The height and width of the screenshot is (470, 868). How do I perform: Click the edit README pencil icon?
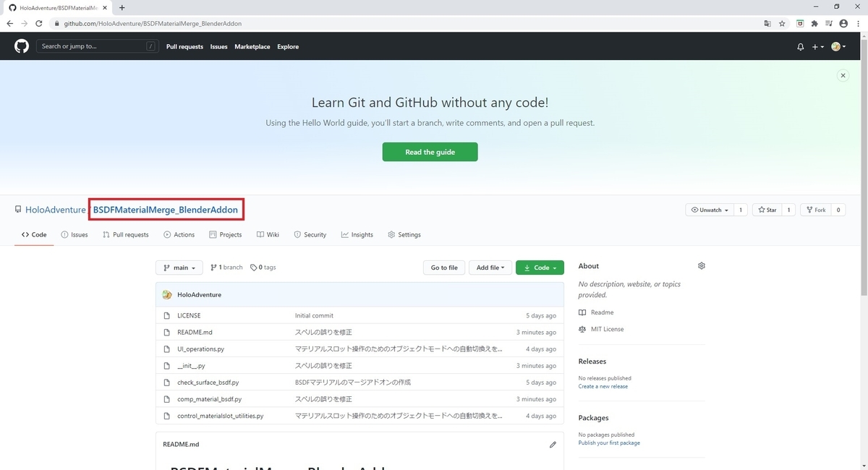tap(553, 444)
